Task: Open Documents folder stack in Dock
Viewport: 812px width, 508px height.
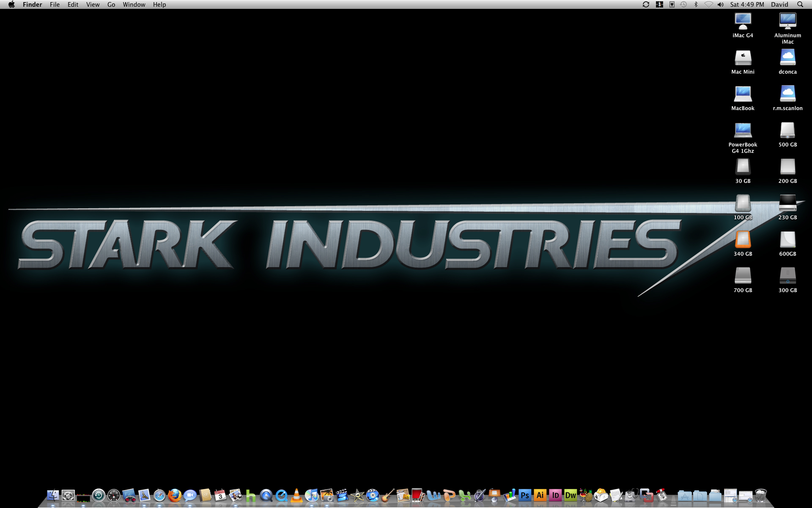Action: coord(700,495)
